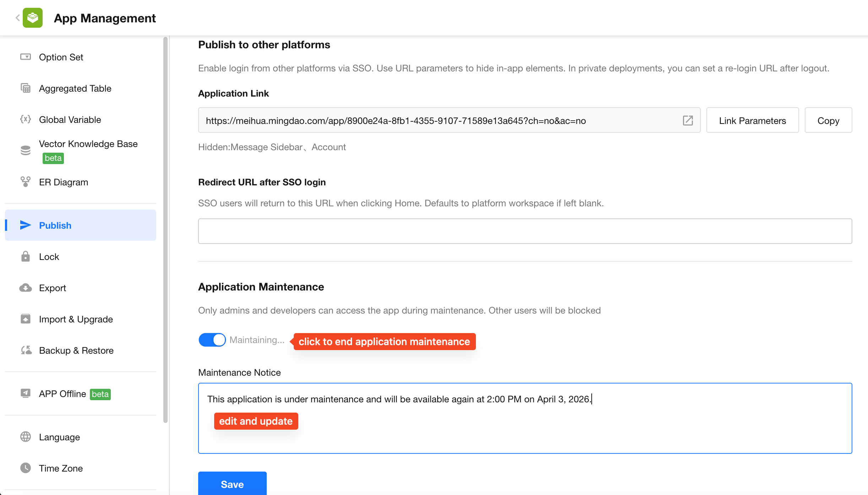Screen dimensions: 868x495
Task: Select Publish in the sidebar
Action: click(x=55, y=225)
